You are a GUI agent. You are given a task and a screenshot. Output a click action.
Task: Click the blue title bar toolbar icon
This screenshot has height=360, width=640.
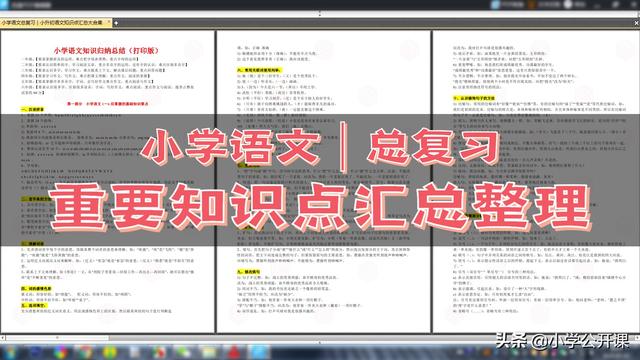click(496, 4)
